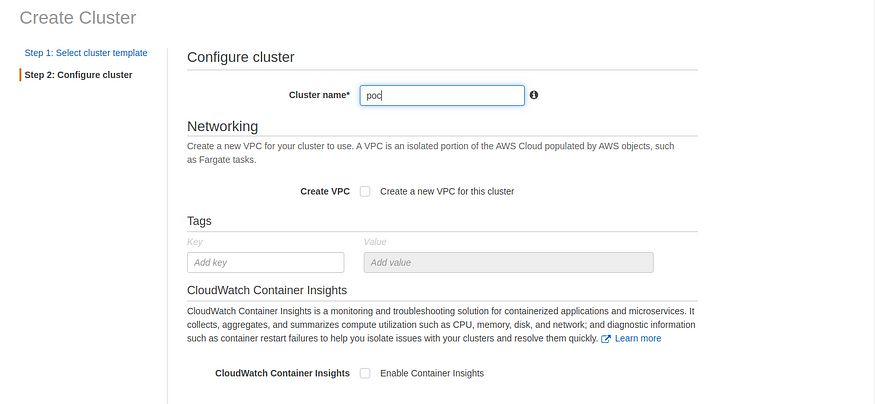The width and height of the screenshot is (875, 404).
Task: Tick the Create VPC checkbox
Action: [365, 191]
